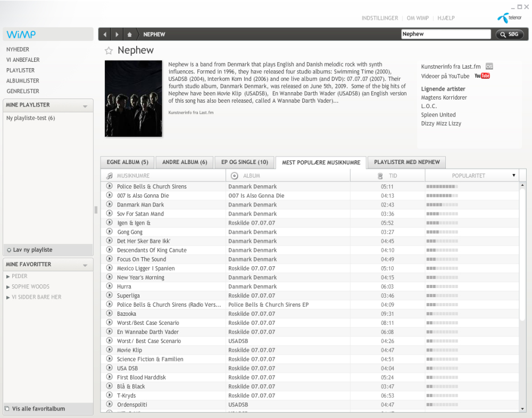
Task: Favorite Nephew with the star icon
Action: [109, 51]
